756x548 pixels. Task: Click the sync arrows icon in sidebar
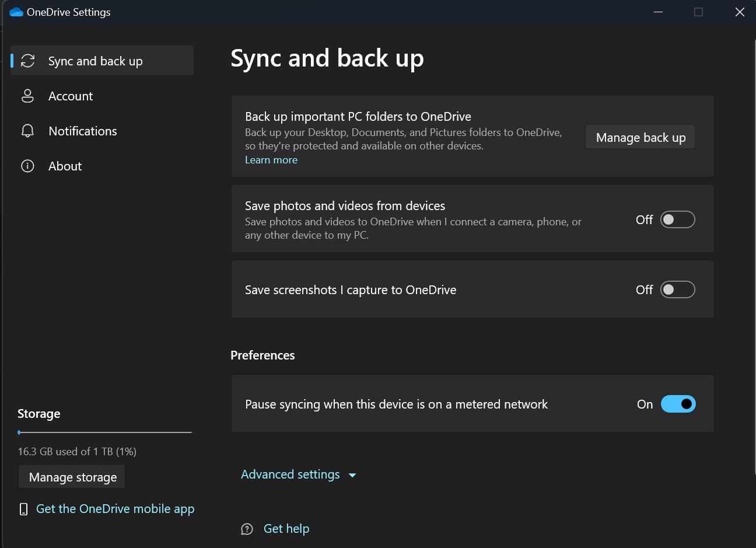[27, 61]
